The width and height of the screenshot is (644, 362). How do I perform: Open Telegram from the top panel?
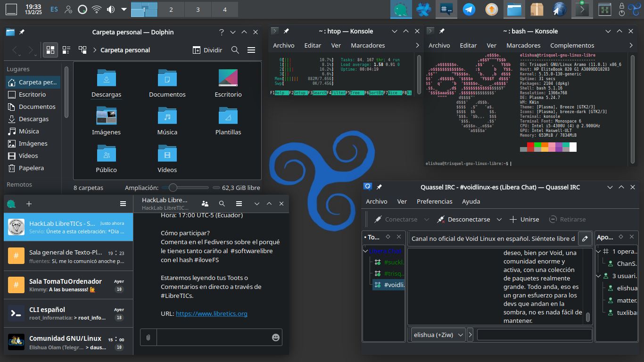pyautogui.click(x=469, y=9)
